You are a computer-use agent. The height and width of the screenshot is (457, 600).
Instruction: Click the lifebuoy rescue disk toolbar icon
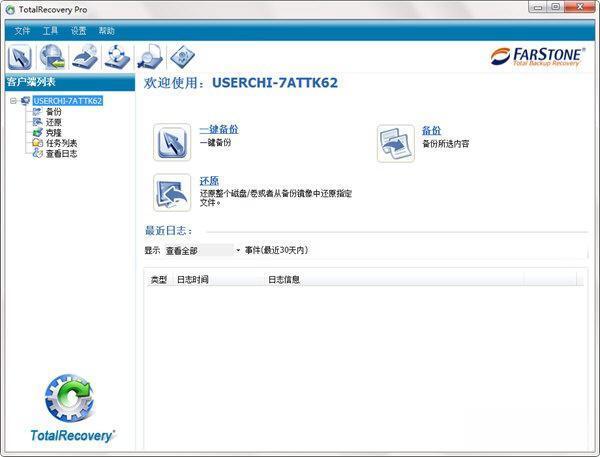click(117, 57)
